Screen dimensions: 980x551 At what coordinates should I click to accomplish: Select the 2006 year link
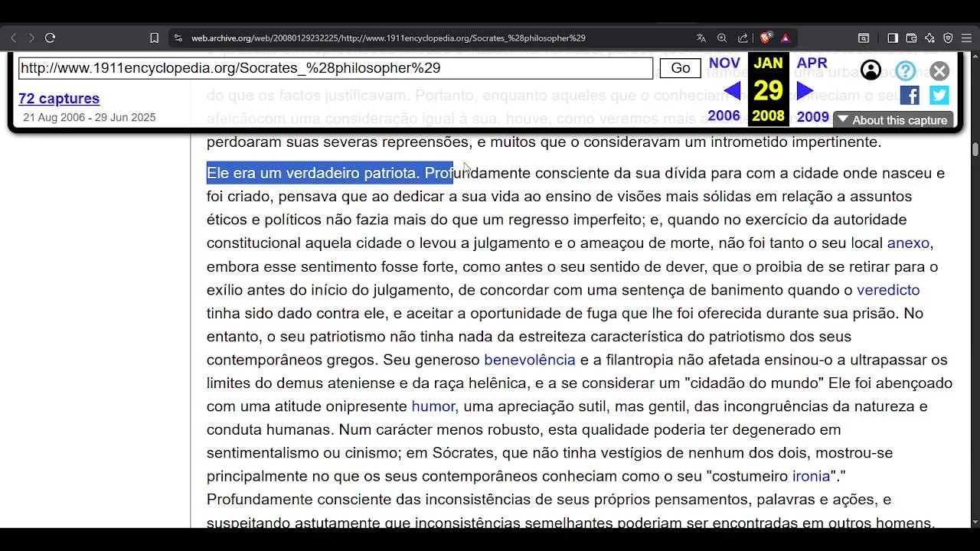pyautogui.click(x=724, y=116)
